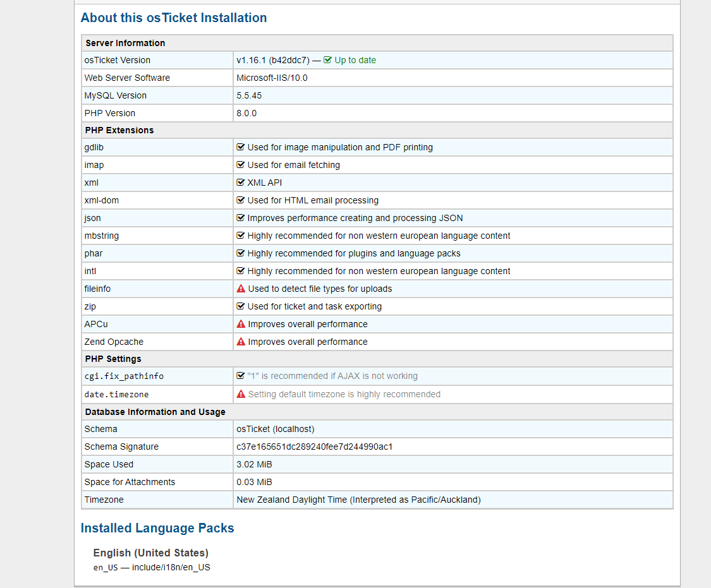Click 'Used to detect file types for uploads'

point(320,289)
